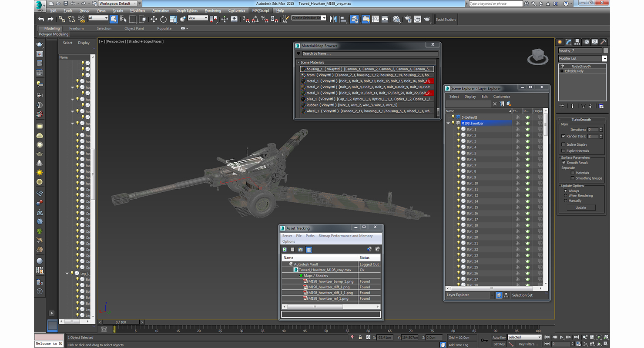This screenshot has width=644, height=348.
Task: Open the Key Filters button
Action: point(528,344)
